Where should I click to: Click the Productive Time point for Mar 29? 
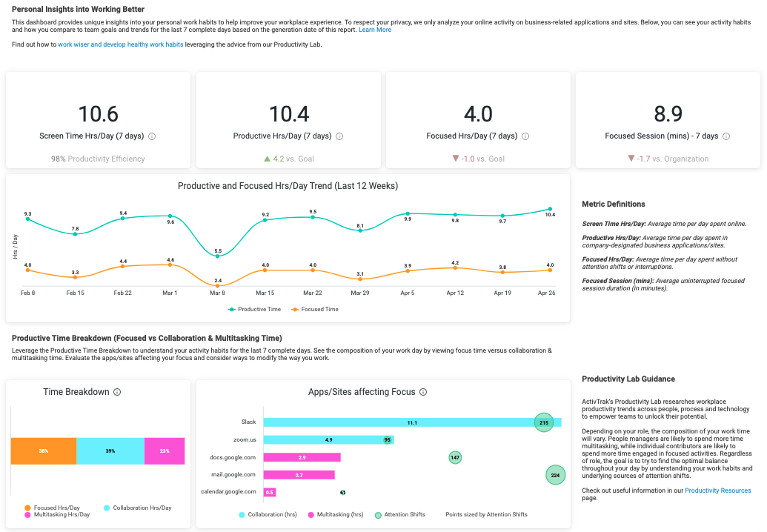pyautogui.click(x=360, y=230)
